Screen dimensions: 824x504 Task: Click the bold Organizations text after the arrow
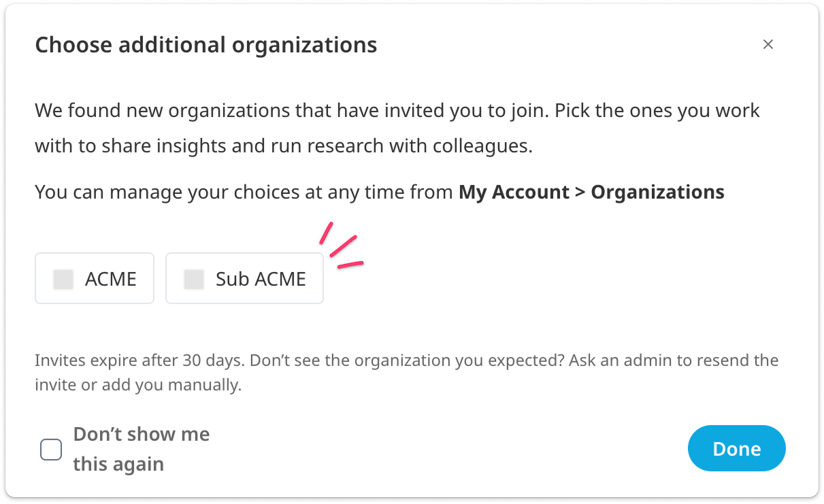tap(657, 192)
